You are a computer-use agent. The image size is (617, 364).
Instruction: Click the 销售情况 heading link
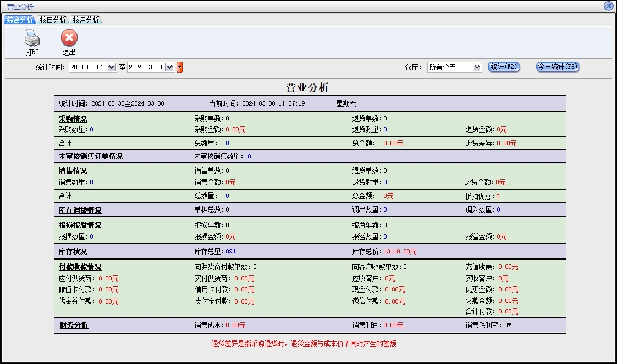(x=73, y=171)
